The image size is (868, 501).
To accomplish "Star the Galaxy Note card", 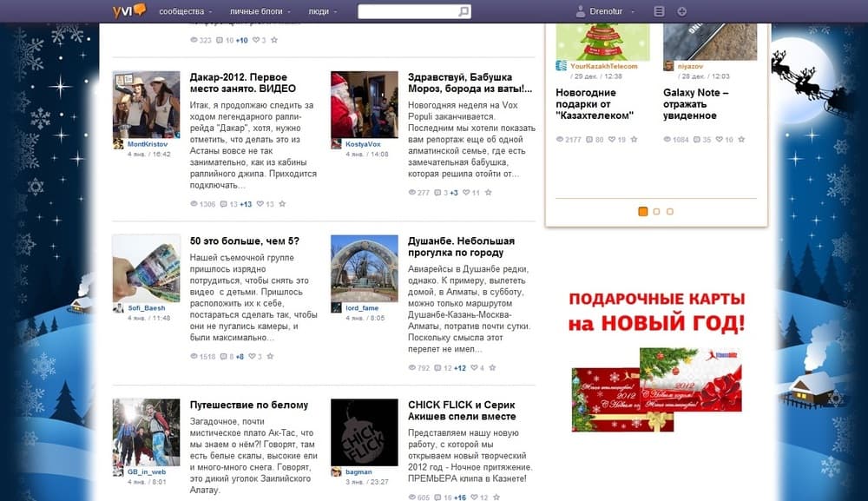I will [742, 140].
